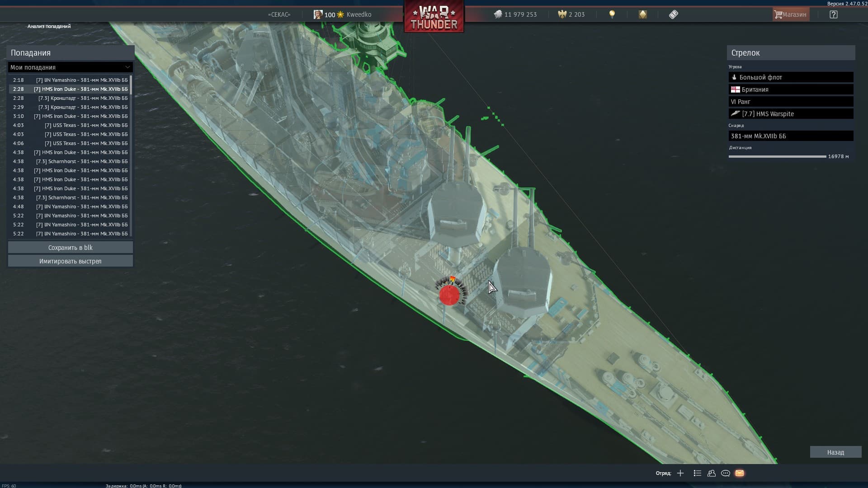Open the contacts friends icon
Screen dimensions: 868x488
coord(712,473)
